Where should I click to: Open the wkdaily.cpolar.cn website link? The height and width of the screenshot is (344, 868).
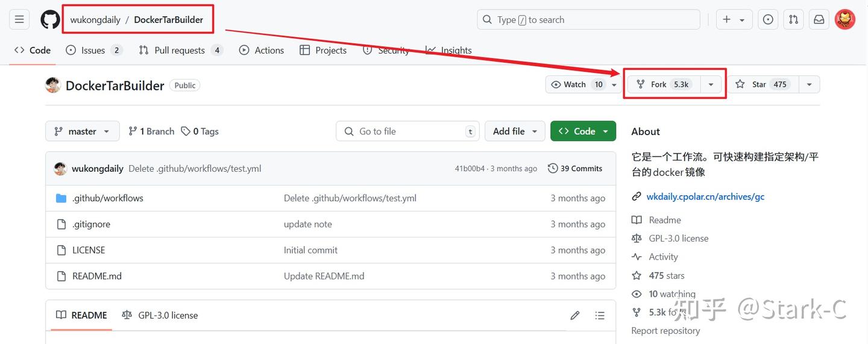pos(705,196)
